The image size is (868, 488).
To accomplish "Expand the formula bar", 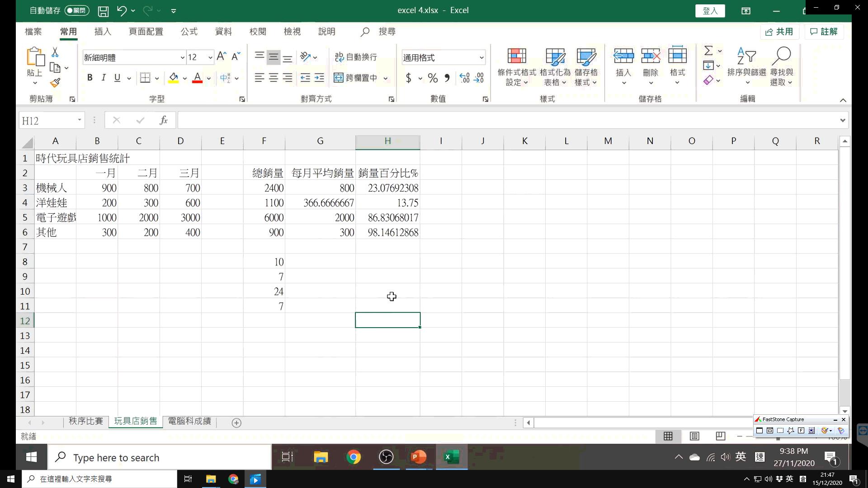I will tap(843, 120).
